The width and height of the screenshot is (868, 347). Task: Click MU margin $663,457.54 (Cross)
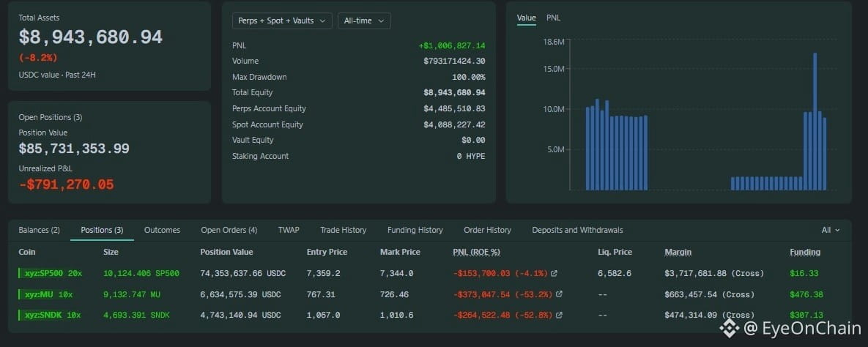pos(710,294)
